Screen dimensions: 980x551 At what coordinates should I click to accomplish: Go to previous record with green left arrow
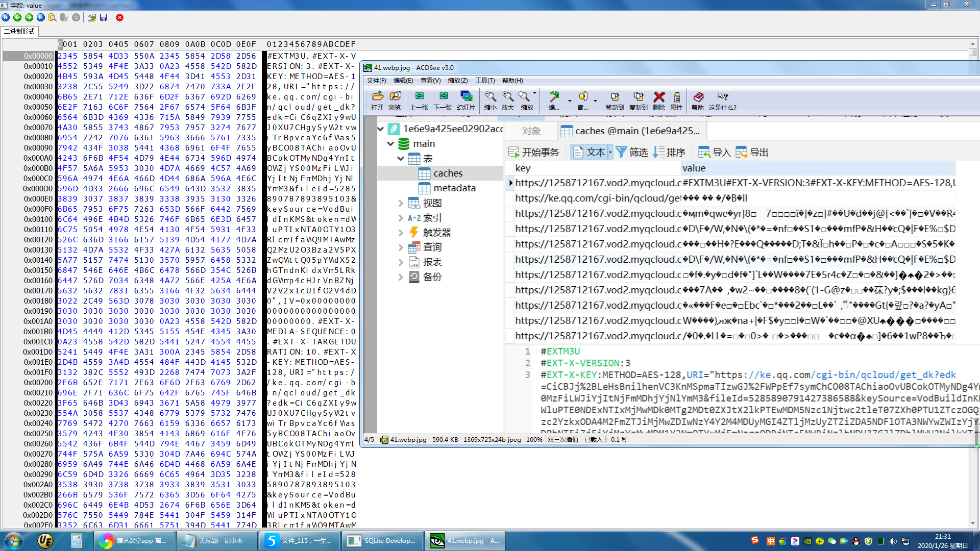(17, 17)
